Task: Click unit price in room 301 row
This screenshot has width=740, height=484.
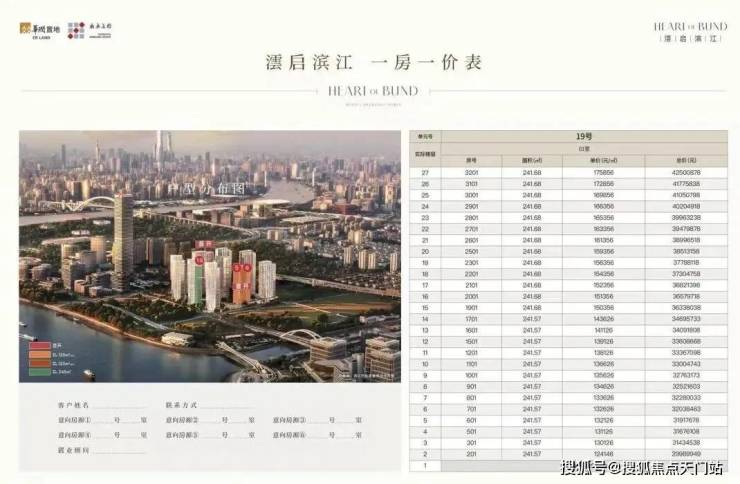Action: pyautogui.click(x=604, y=443)
